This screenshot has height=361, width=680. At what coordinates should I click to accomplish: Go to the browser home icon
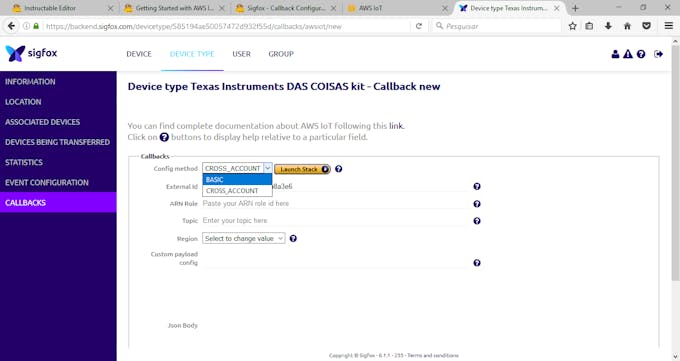tap(627, 26)
